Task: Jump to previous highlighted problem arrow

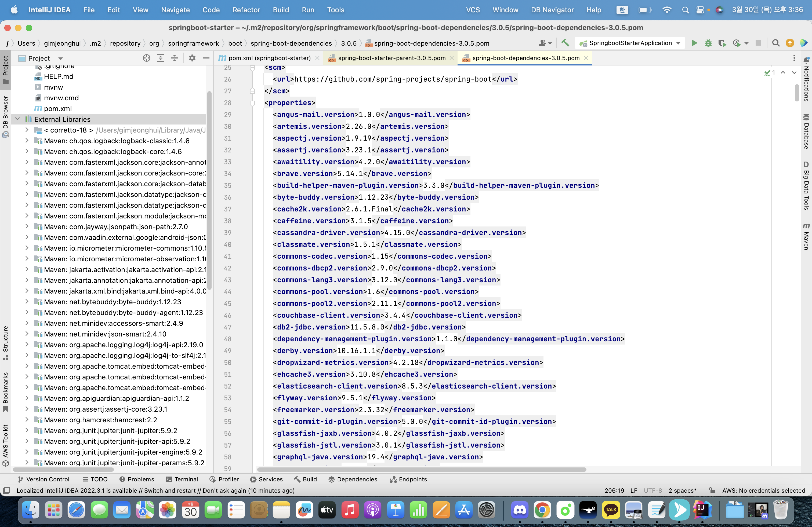Action: (783, 73)
